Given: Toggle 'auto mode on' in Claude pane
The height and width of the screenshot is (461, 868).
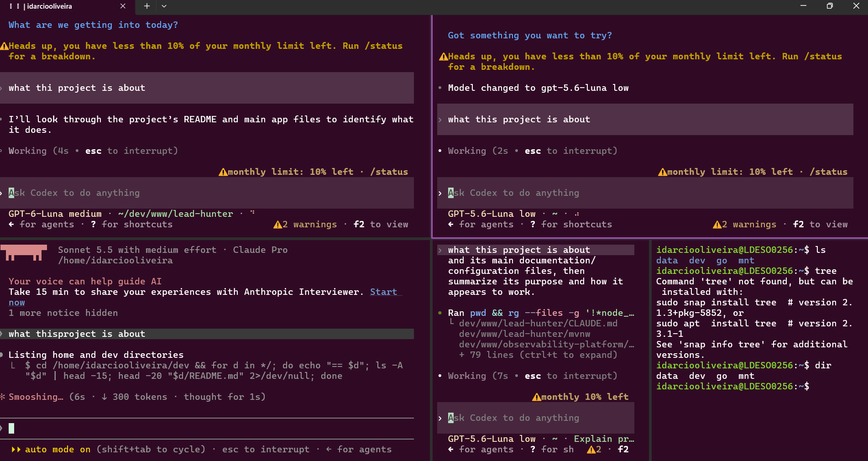Looking at the screenshot, I should pos(58,450).
